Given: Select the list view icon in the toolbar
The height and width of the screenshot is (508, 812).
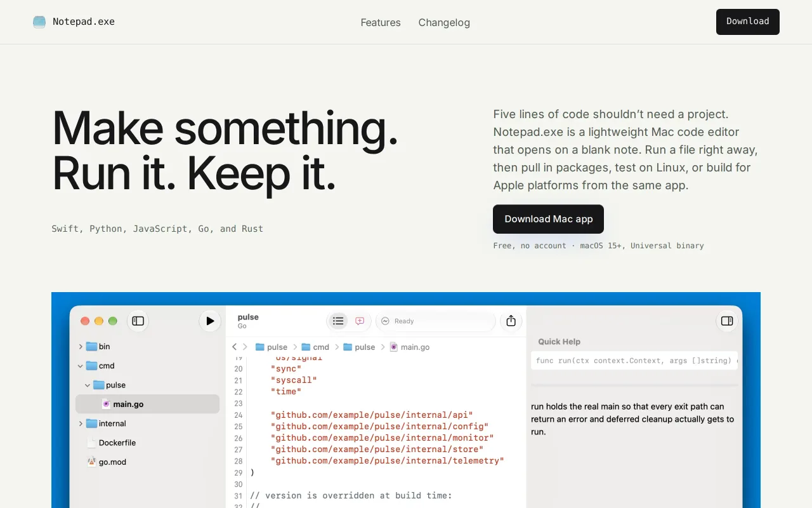Looking at the screenshot, I should point(338,321).
